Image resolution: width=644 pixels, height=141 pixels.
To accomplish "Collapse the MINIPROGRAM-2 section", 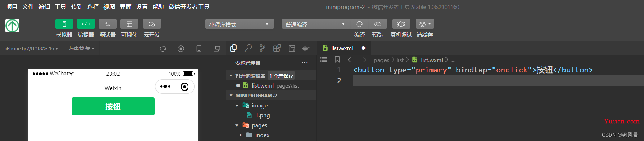I will point(231,96).
